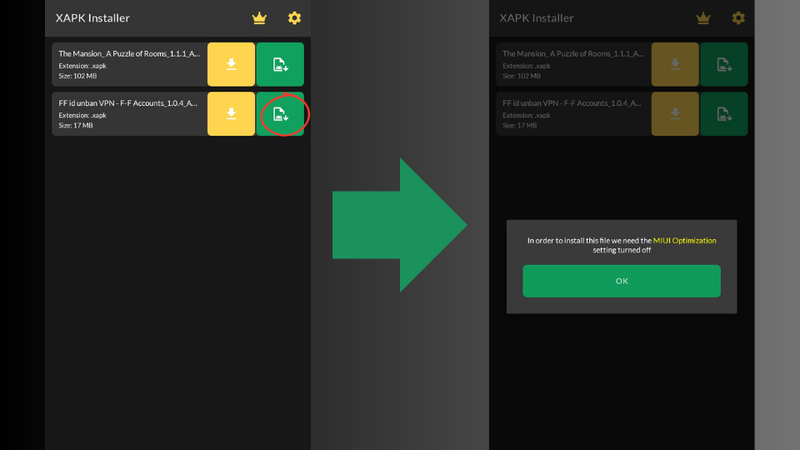This screenshot has height=450, width=800.
Task: Download The Mansion xapk via yellow button, left screen
Action: click(231, 64)
